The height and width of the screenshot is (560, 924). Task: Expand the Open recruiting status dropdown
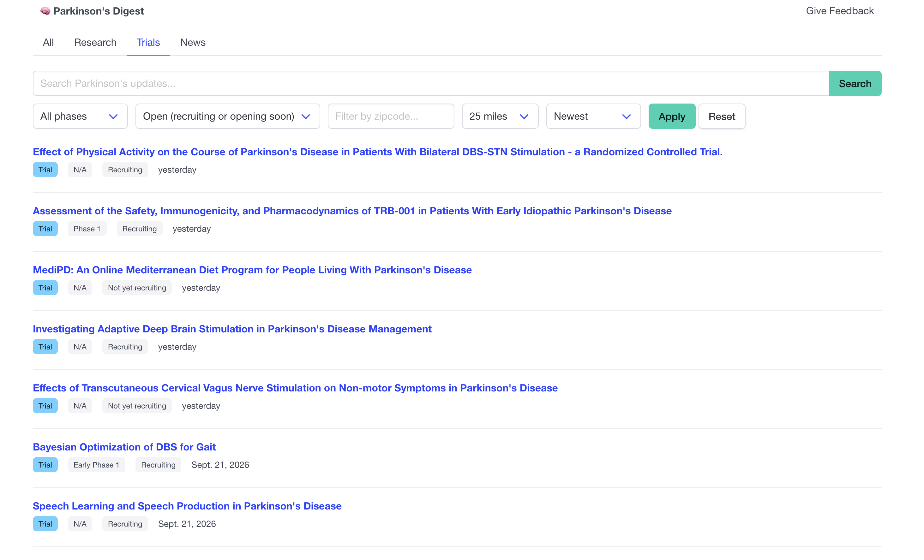click(228, 116)
